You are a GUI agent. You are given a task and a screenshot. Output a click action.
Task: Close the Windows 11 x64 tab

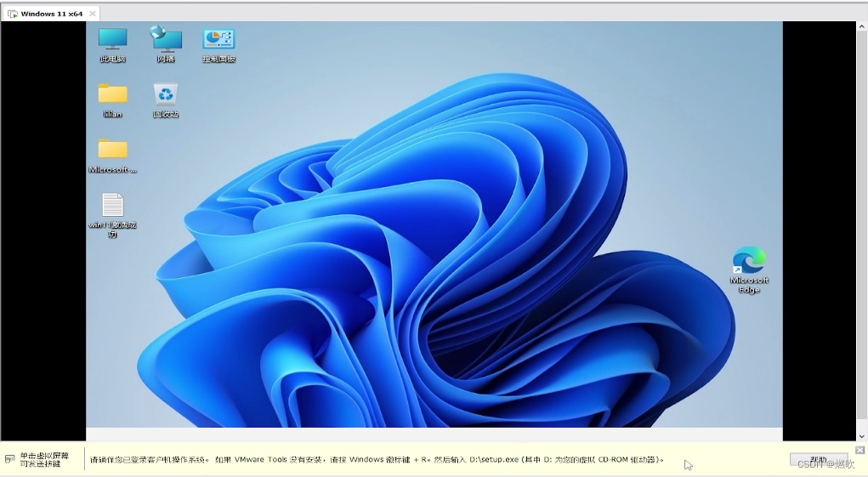coord(93,14)
